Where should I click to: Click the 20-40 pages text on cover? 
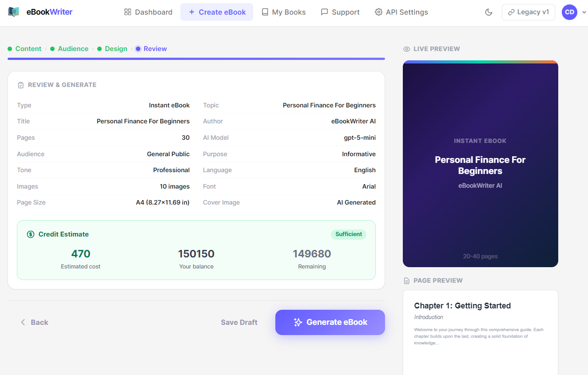480,256
